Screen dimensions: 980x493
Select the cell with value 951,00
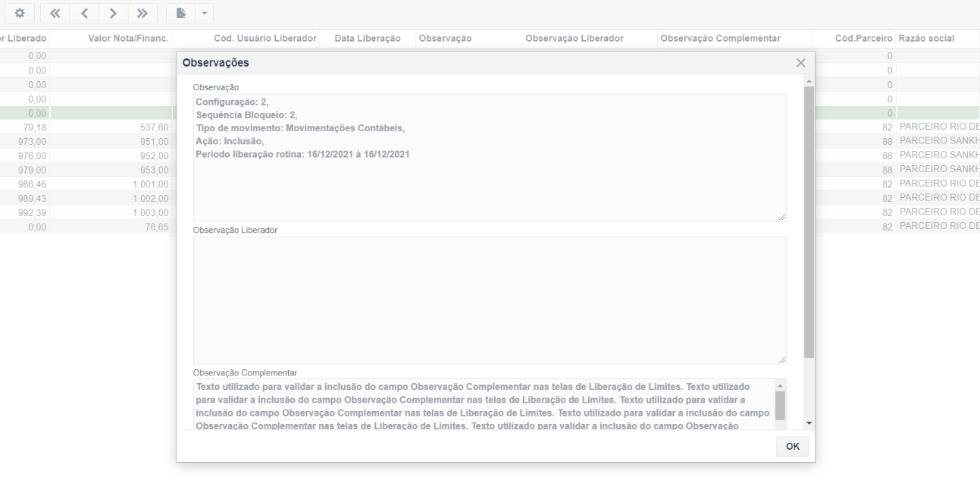[112, 141]
